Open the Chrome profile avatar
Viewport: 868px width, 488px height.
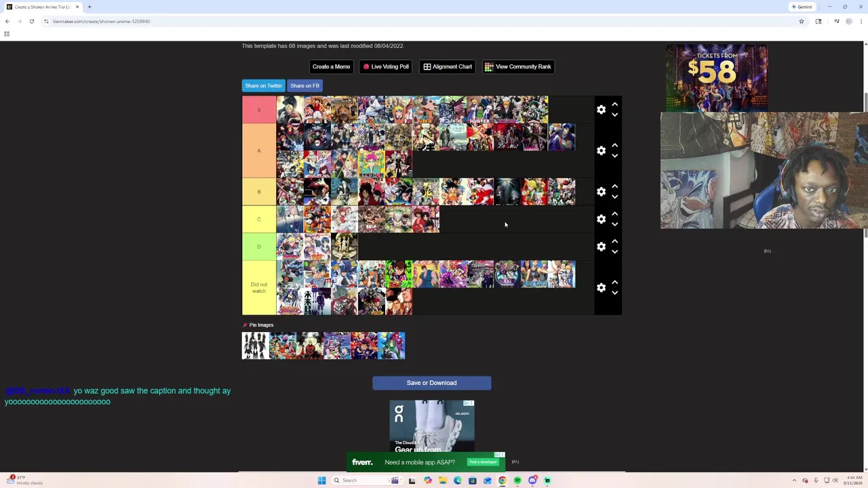[849, 21]
